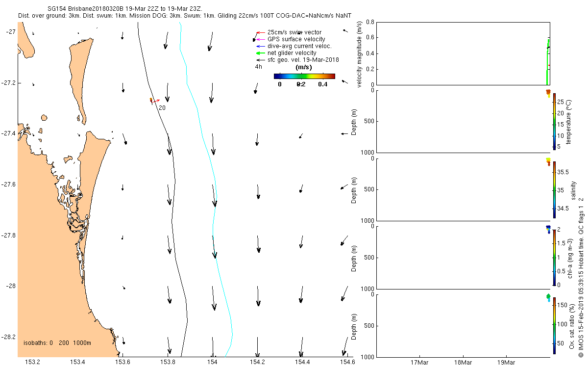The image size is (588, 368).
Task: Click the '(m/s)' colorbar title
Action: click(x=304, y=68)
